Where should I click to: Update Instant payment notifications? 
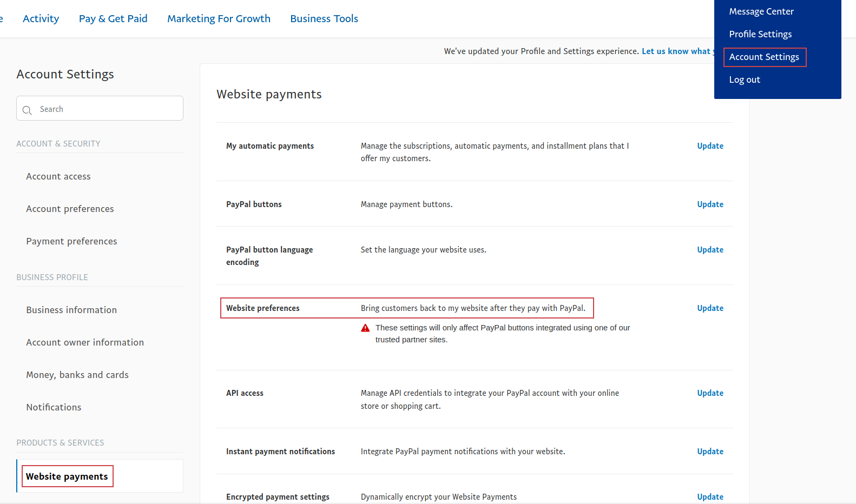tap(710, 452)
